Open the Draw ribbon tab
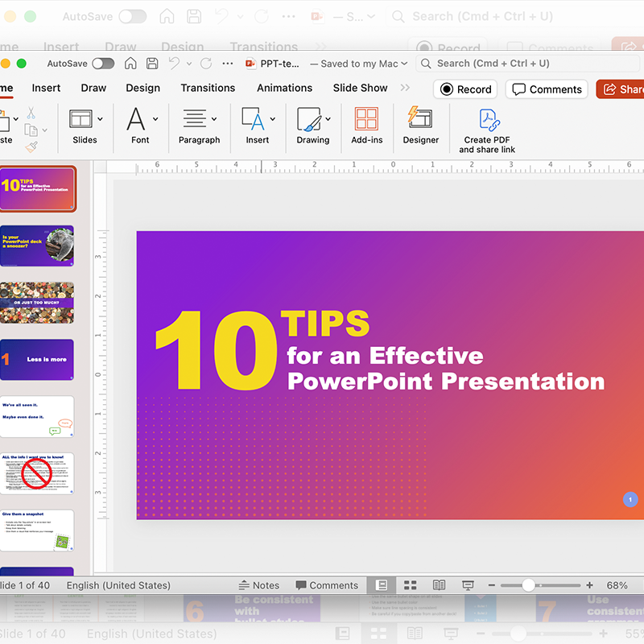644x644 pixels. 93,88
